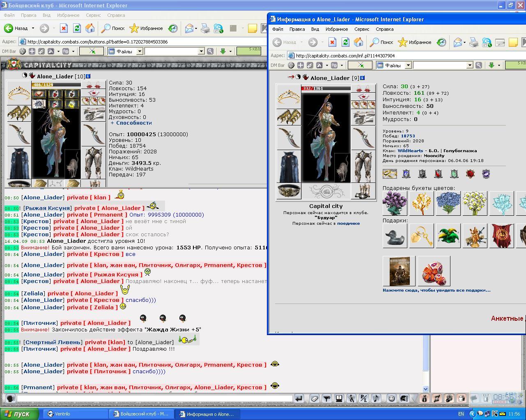Open the P/L translit toggle
Image resolution: width=526 pixels, height=420 pixels.
pos(363,398)
